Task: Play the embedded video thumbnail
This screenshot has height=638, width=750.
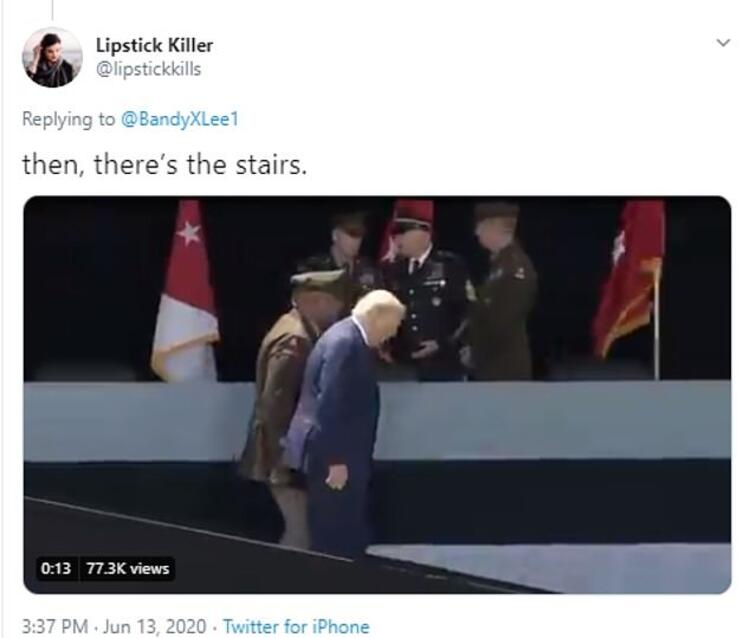Action: point(377,395)
